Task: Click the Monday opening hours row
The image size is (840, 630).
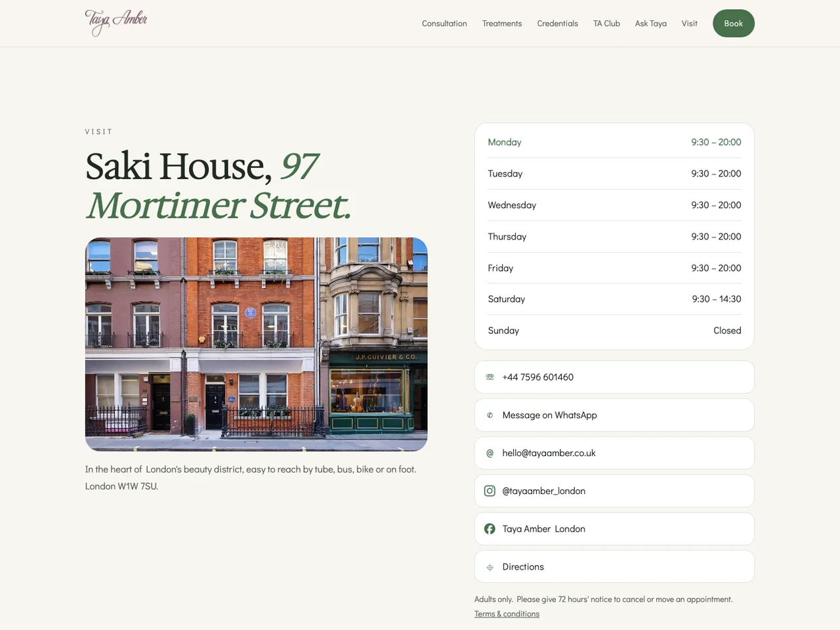Action: tap(614, 142)
